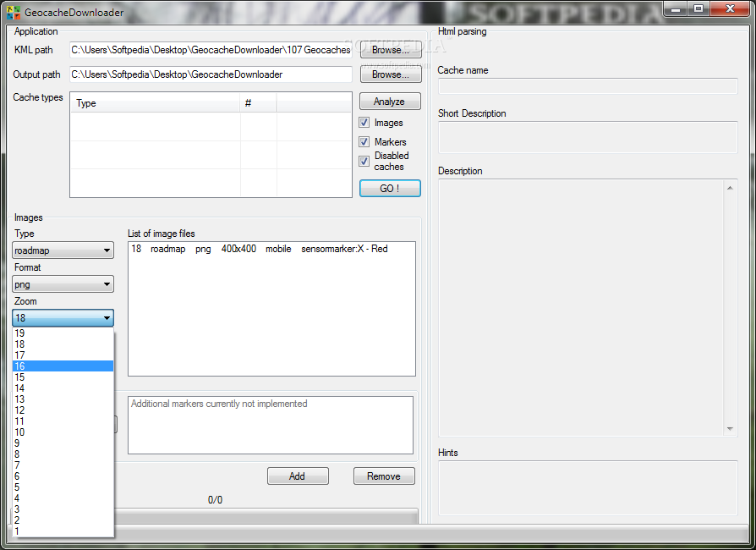This screenshot has width=756, height=550.
Task: Click the Short Description text box
Action: [588, 137]
